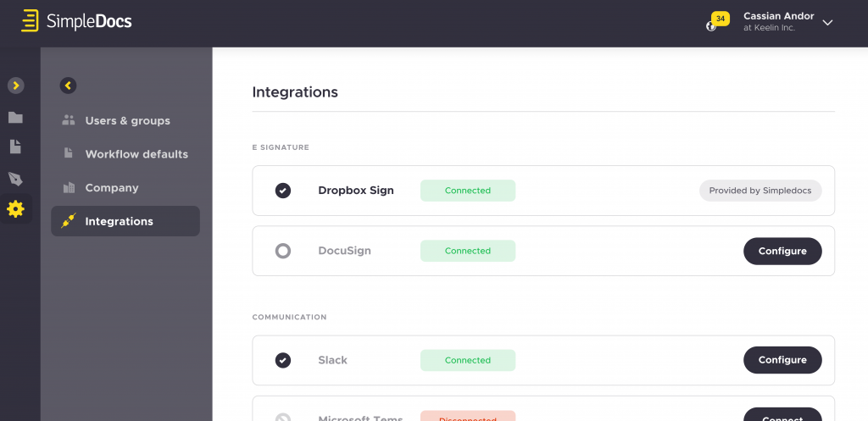Open the yellow settings gear icon
The image size is (868, 421).
[15, 208]
